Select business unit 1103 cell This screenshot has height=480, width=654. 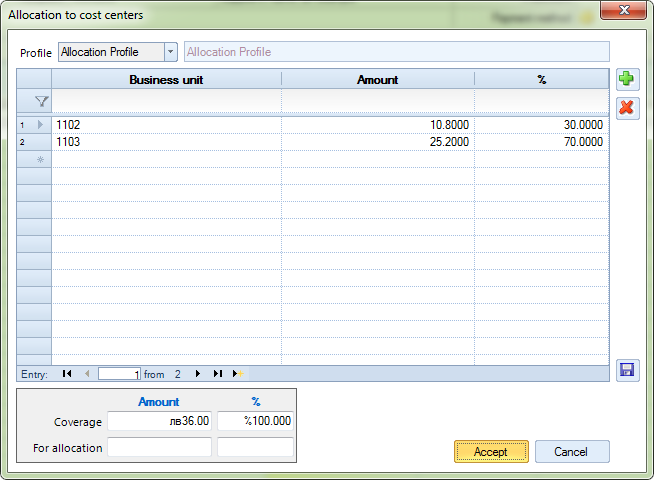coord(166,142)
